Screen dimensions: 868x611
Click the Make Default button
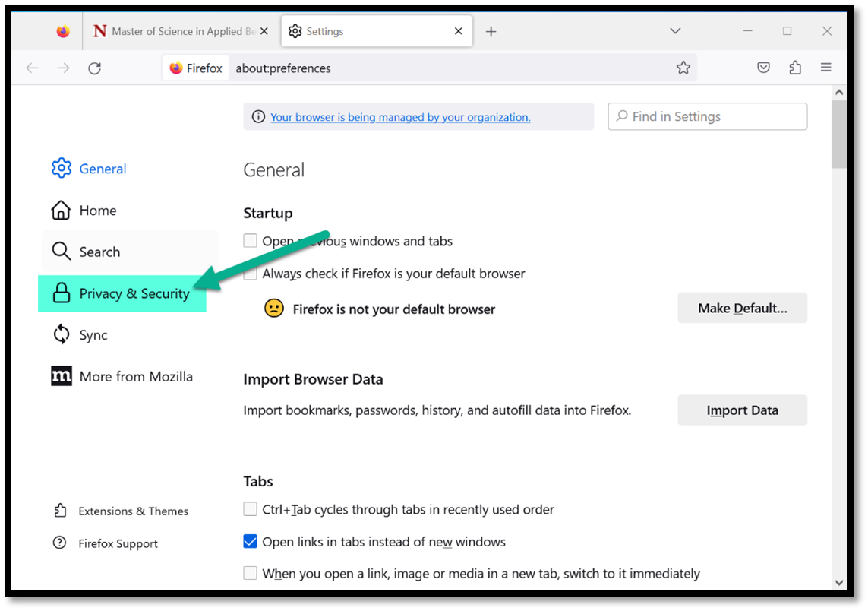tap(742, 309)
